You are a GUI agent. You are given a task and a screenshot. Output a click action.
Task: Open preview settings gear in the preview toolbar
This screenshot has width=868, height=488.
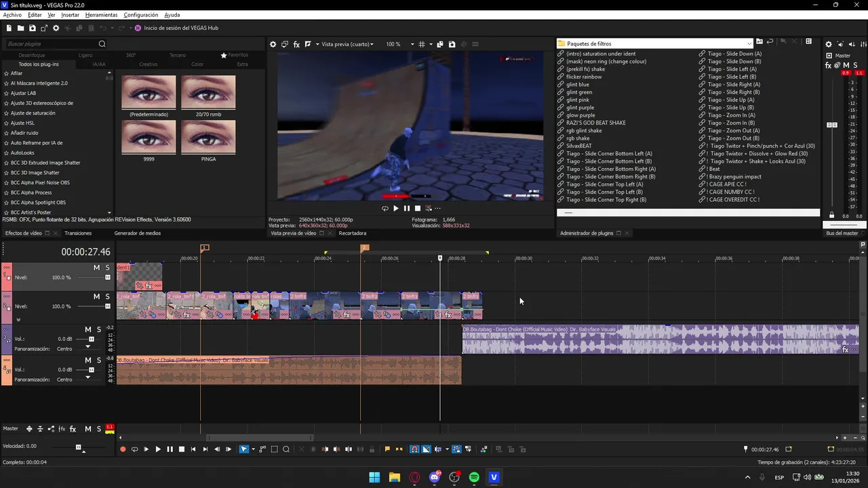pyautogui.click(x=273, y=44)
